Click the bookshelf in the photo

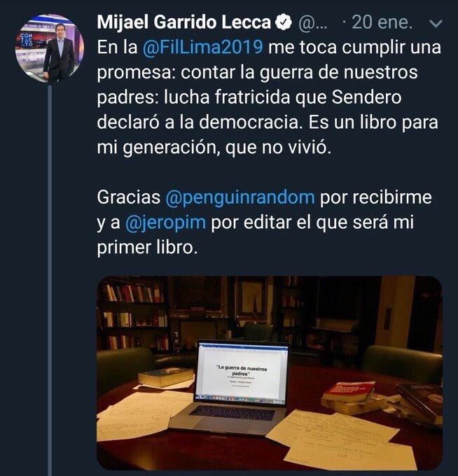(133, 314)
